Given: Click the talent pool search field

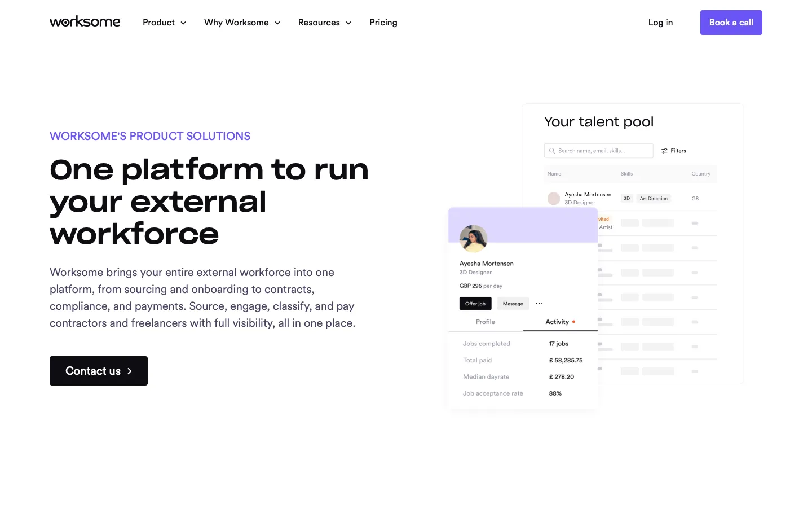Looking at the screenshot, I should (598, 151).
